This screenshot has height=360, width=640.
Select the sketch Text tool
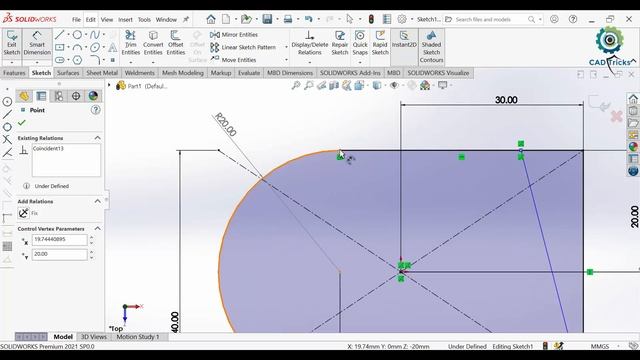click(x=113, y=48)
